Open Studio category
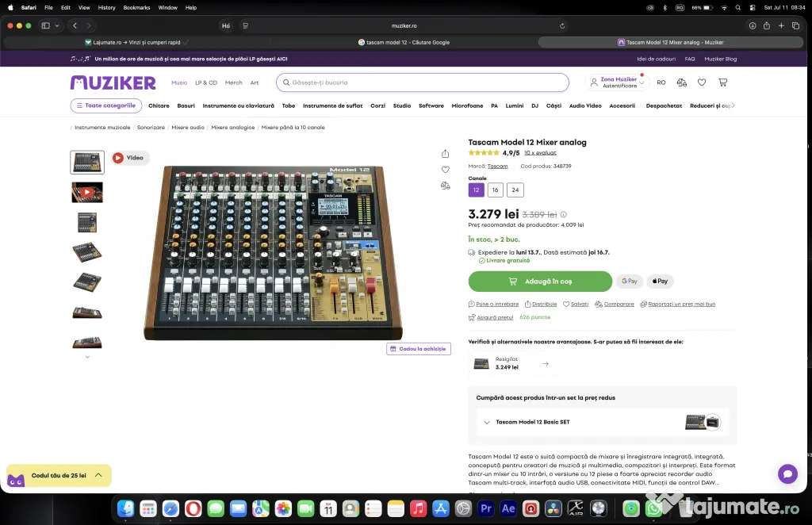This screenshot has width=812, height=525. click(402, 105)
